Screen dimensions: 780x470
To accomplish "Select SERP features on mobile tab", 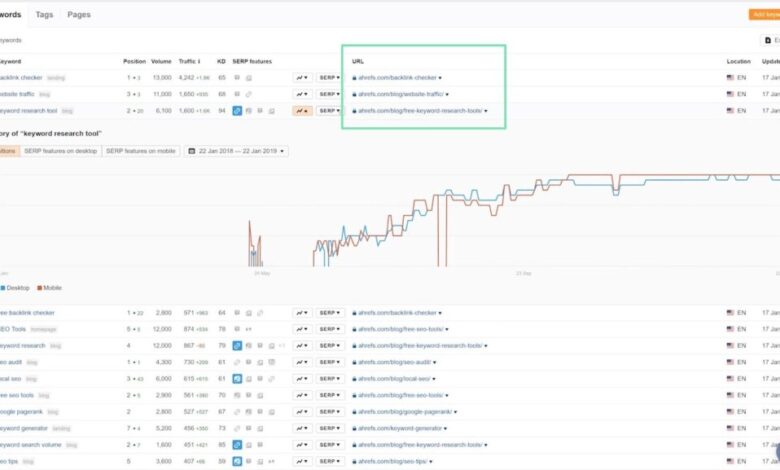I will (x=141, y=151).
